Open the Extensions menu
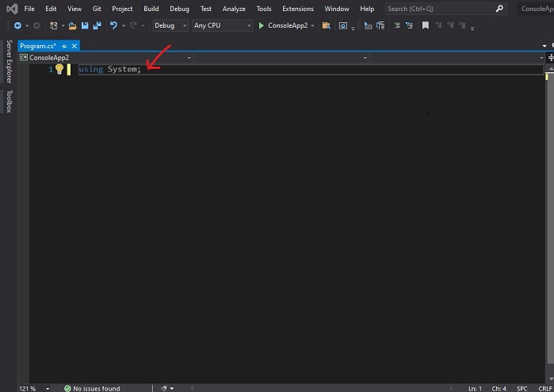The image size is (554, 392). 298,9
